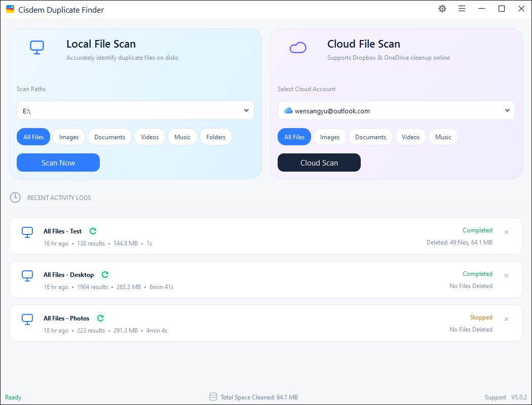Click the V5.0.2 version label
The image size is (532, 405).
coord(519,397)
